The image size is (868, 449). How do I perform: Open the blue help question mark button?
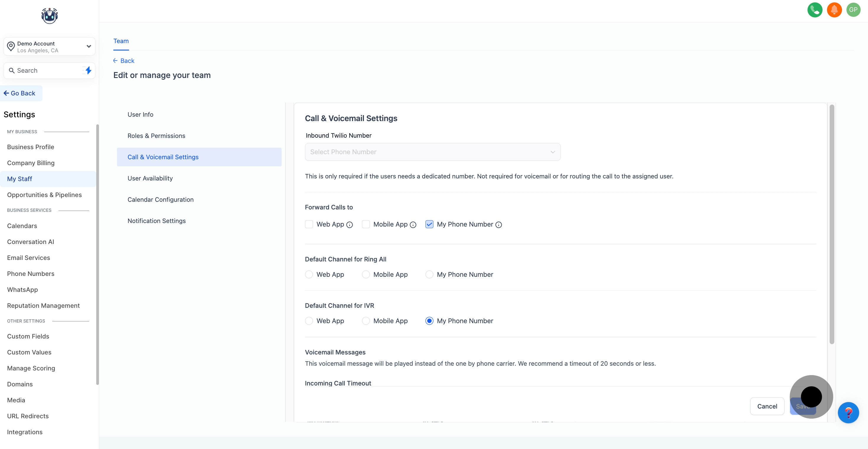tap(848, 413)
